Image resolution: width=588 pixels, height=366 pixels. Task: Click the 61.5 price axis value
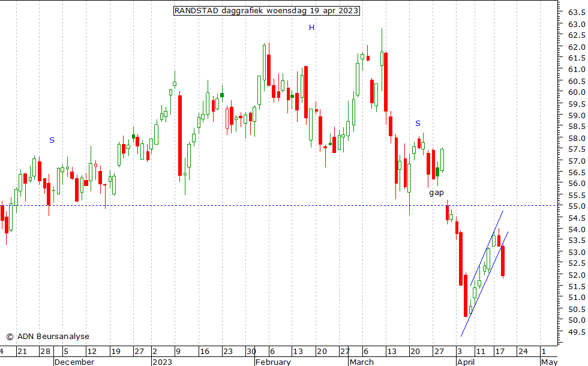(x=577, y=58)
